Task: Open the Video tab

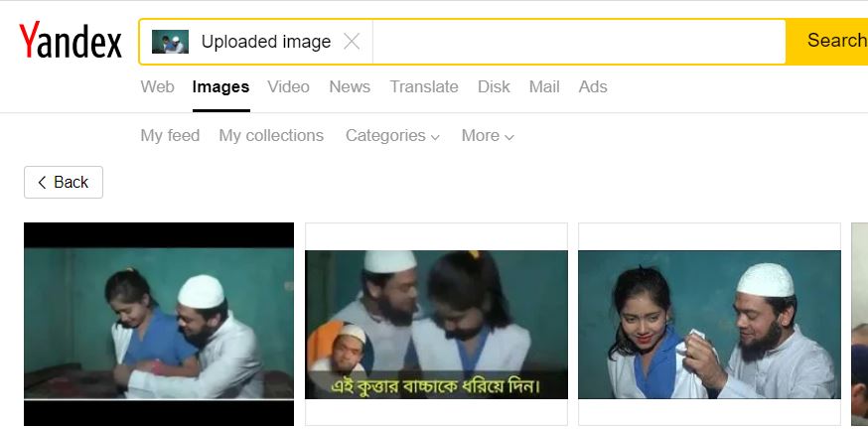Action: click(288, 87)
